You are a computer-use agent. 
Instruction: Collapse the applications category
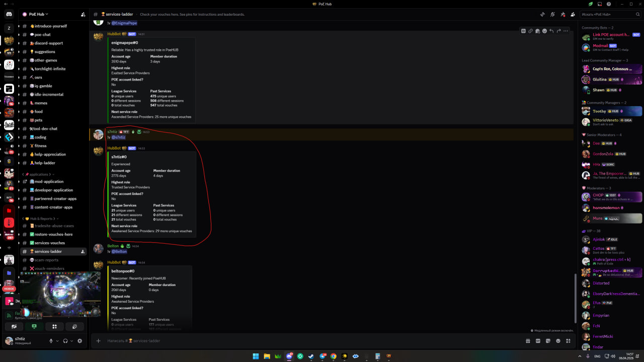pos(38,174)
